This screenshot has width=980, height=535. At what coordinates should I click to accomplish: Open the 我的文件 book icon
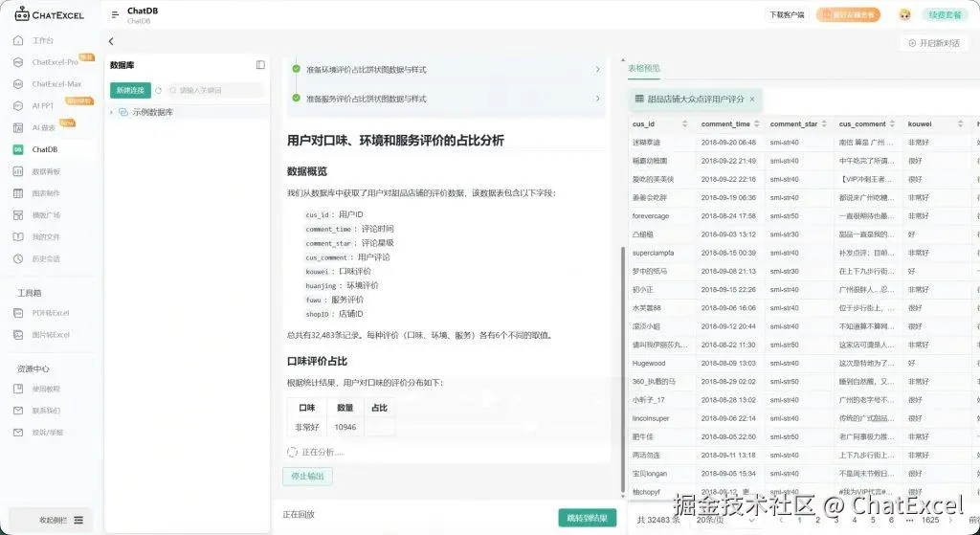(18, 237)
